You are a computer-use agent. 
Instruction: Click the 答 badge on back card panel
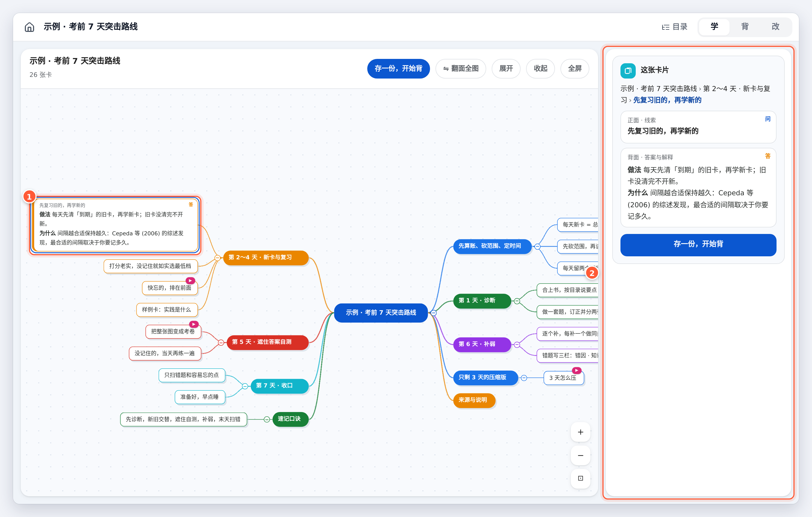tap(768, 156)
